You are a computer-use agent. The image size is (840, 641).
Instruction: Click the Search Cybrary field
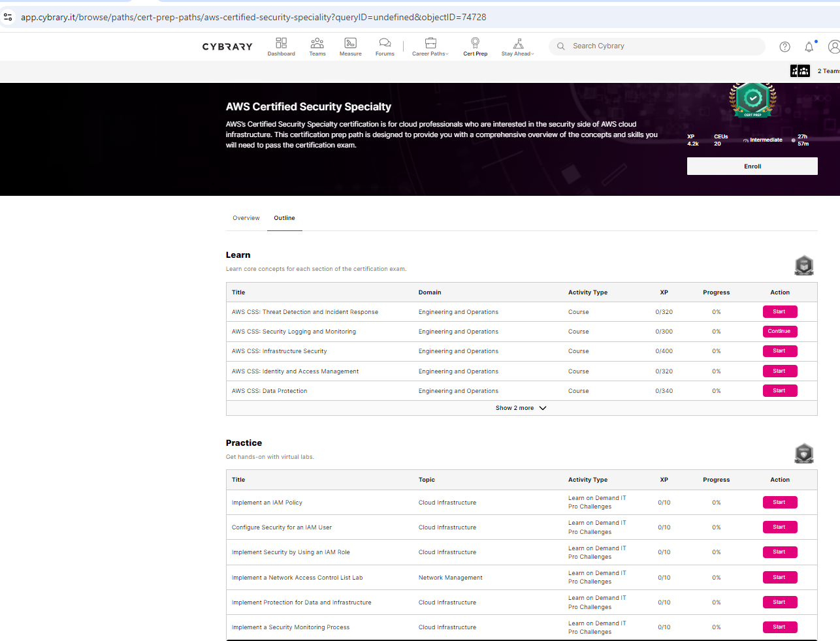tap(660, 46)
